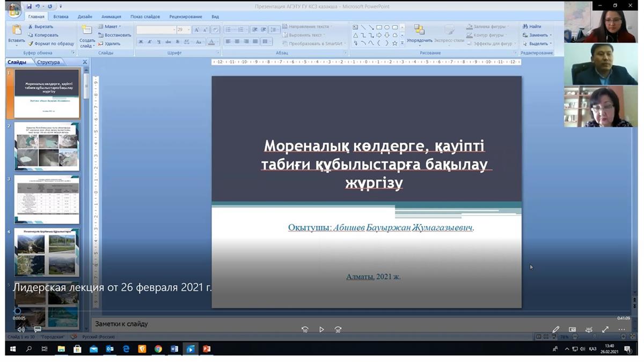Toggle bold formatting button
Viewport: 644px width, 362px height.
click(141, 42)
